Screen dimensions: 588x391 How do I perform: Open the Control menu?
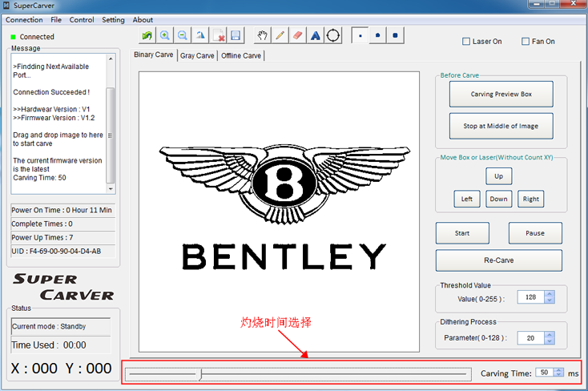(82, 20)
